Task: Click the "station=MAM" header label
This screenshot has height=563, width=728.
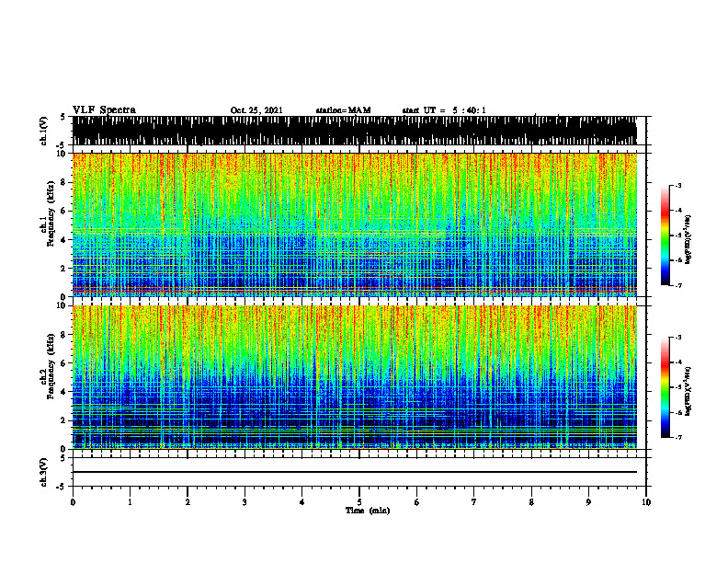Action: pyautogui.click(x=344, y=110)
